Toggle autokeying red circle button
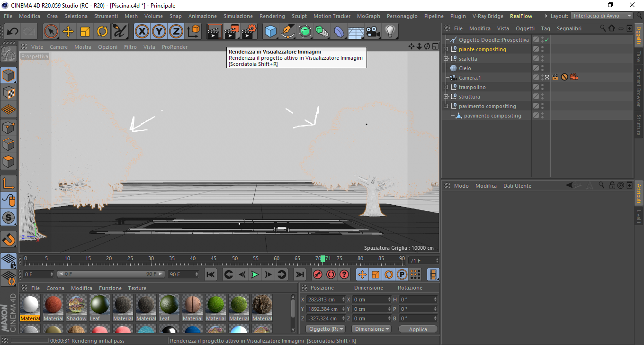 tap(330, 274)
